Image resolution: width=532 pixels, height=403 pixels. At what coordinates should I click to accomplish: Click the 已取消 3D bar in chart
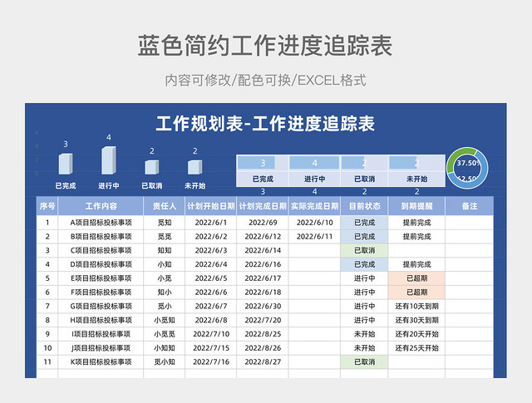(x=151, y=167)
